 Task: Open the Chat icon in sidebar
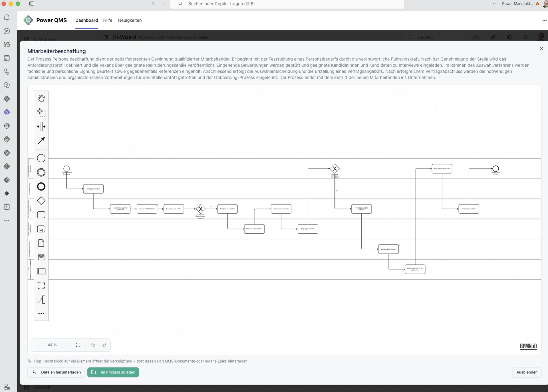tap(7, 31)
